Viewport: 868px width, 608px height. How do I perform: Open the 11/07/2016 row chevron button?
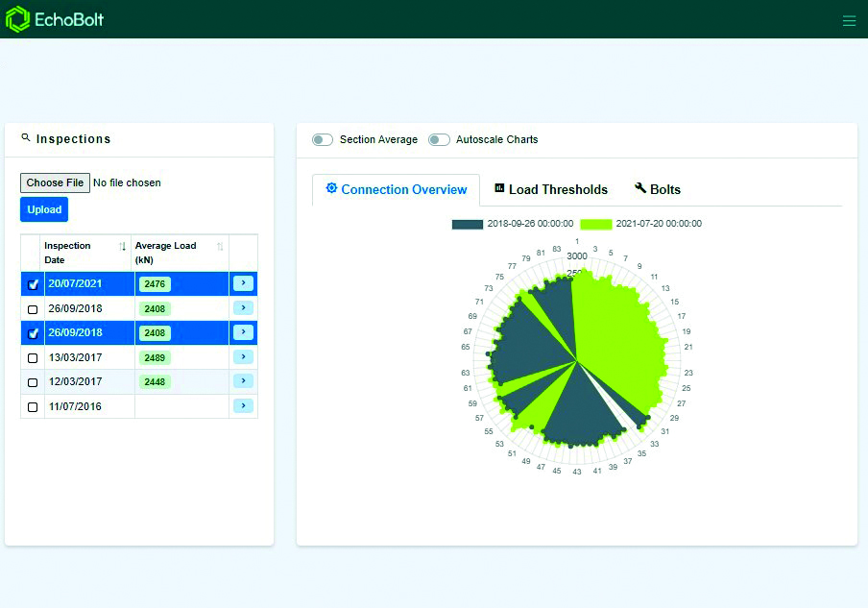[x=243, y=406]
